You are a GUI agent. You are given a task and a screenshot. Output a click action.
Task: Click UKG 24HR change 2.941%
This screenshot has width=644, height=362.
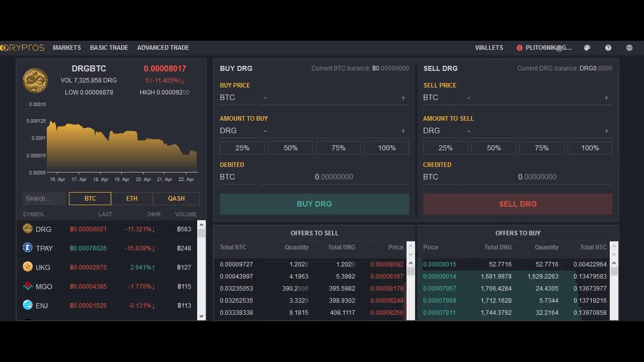[142, 267]
